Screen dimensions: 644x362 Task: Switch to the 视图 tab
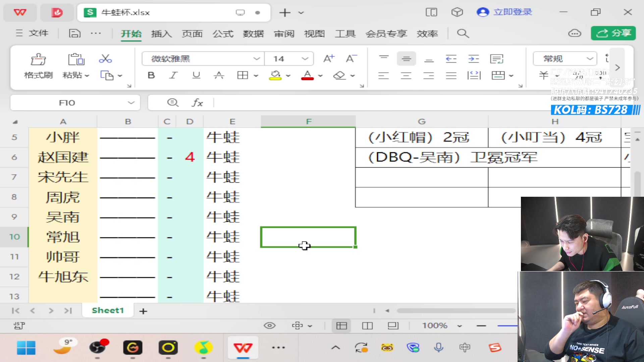314,34
